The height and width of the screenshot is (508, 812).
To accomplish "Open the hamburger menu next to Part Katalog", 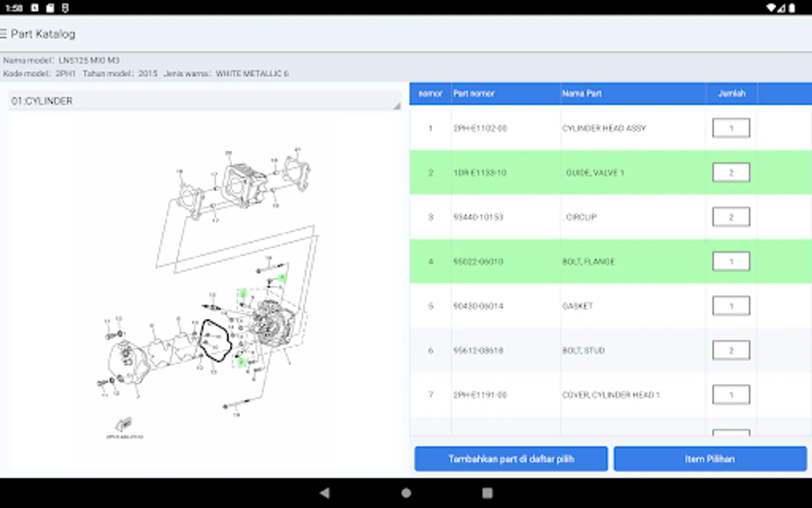I will [3, 34].
